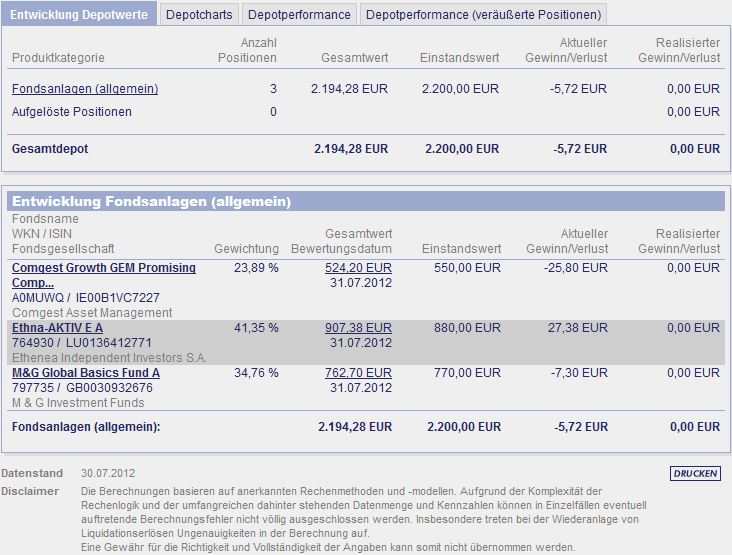Switch to the Entwicklung Depotwerte tab
732x555 pixels.
[x=79, y=14]
